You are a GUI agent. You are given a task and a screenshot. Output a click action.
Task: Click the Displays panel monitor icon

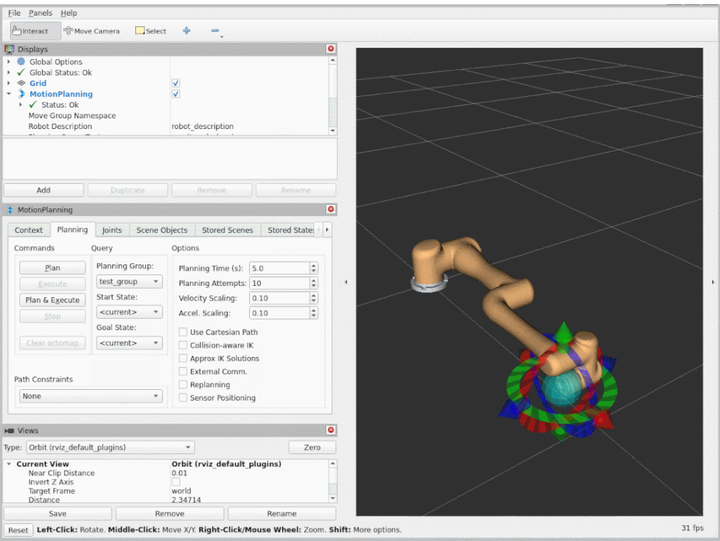(9, 49)
